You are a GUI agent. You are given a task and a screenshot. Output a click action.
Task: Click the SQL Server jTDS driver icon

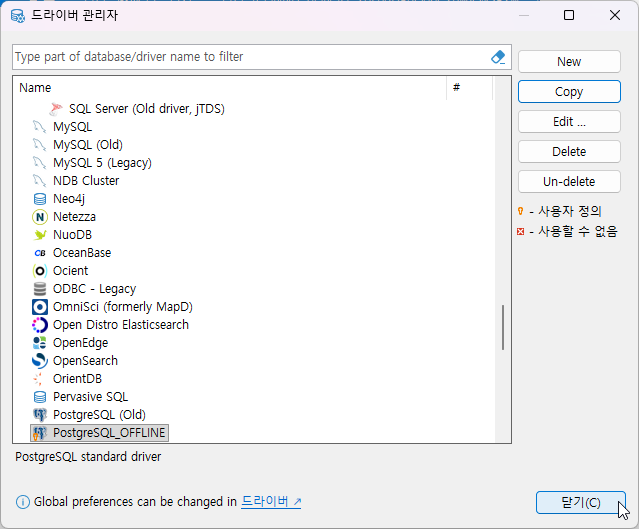coord(56,109)
